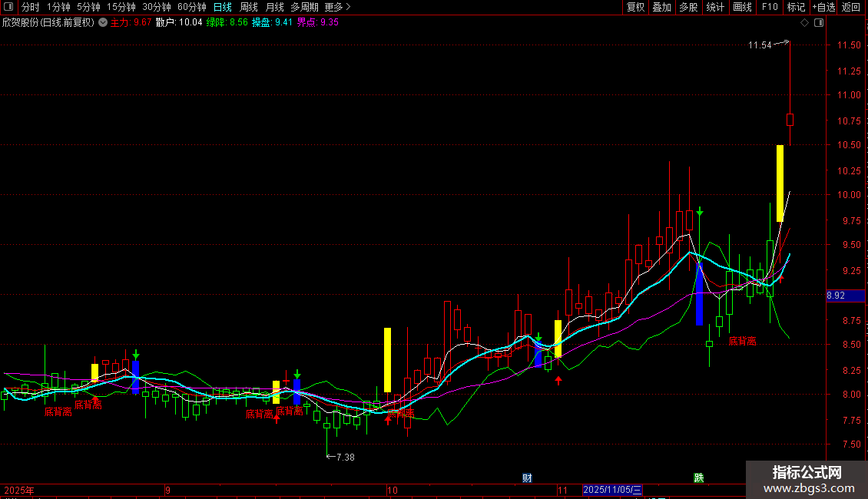Click the tall yellow signal bar near 10.50
The image size is (868, 499).
click(780, 183)
